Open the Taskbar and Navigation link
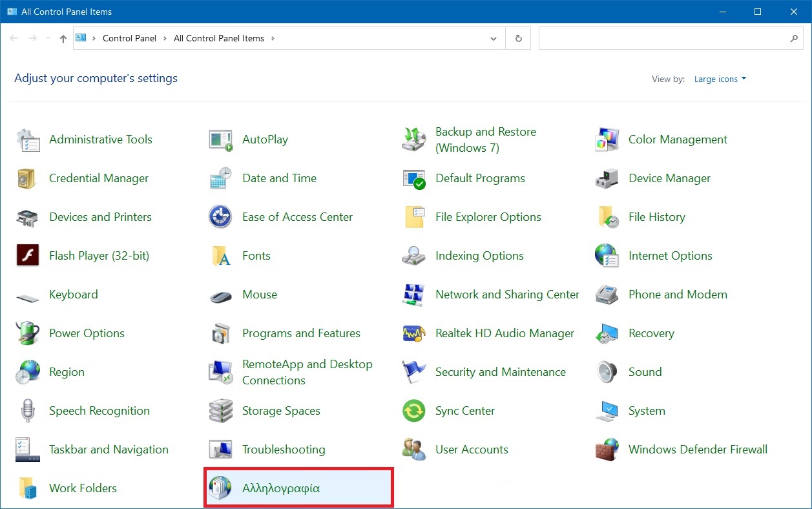 (109, 450)
